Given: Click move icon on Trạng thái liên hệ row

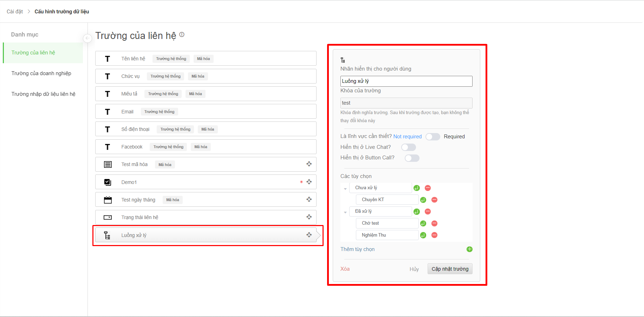Looking at the screenshot, I should tap(309, 217).
